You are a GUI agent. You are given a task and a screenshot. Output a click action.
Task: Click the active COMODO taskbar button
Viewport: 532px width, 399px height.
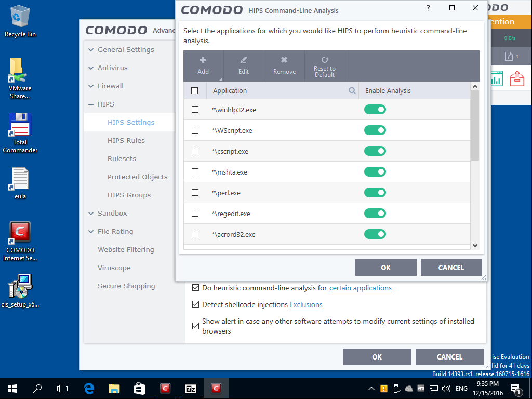point(216,389)
